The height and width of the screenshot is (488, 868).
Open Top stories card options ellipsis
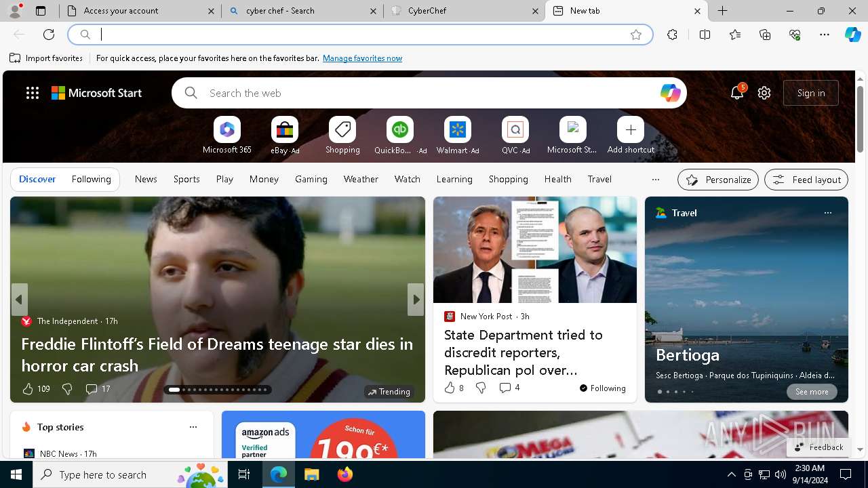193,427
